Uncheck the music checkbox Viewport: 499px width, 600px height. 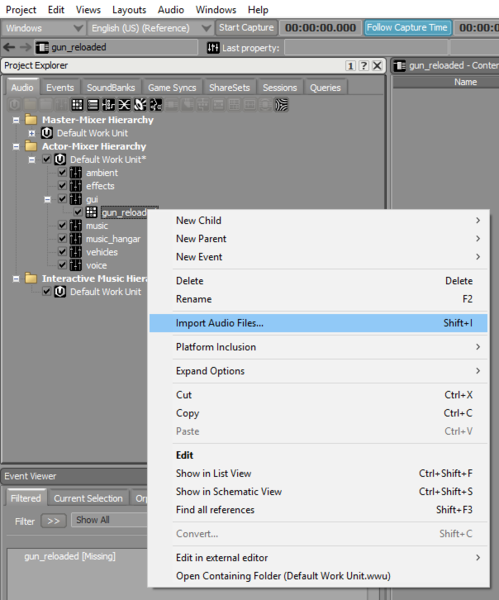(62, 225)
